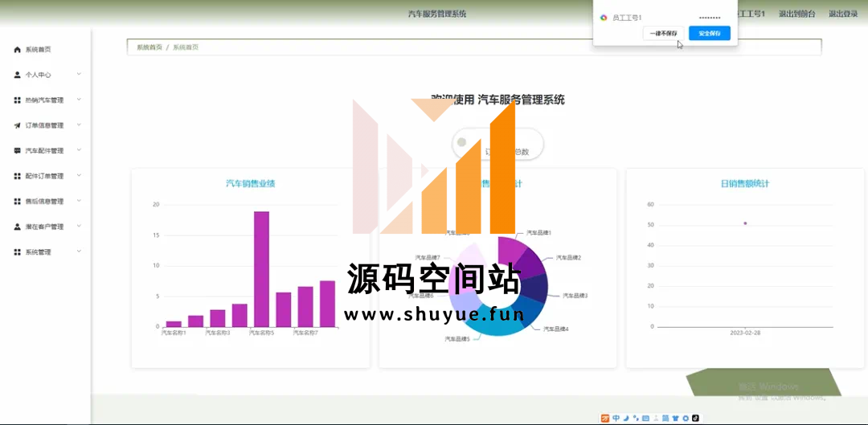Click the 汽车名称1 axis label
This screenshot has height=425, width=868.
click(174, 333)
